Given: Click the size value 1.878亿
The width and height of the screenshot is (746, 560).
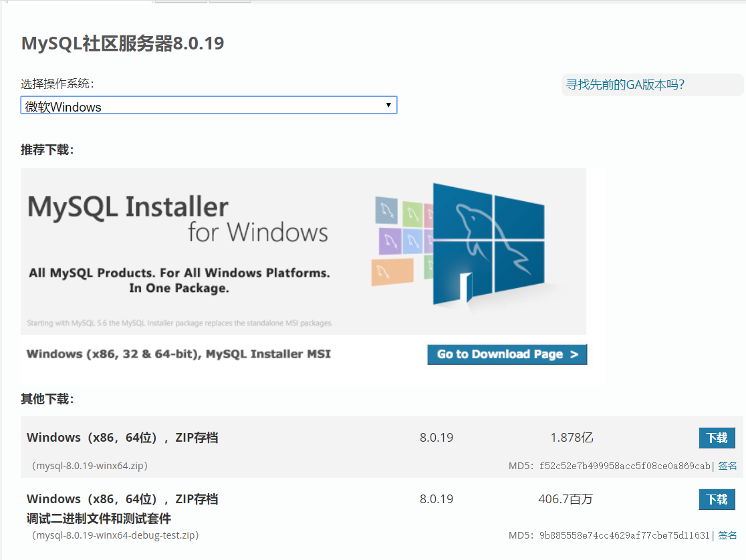Looking at the screenshot, I should 572,438.
